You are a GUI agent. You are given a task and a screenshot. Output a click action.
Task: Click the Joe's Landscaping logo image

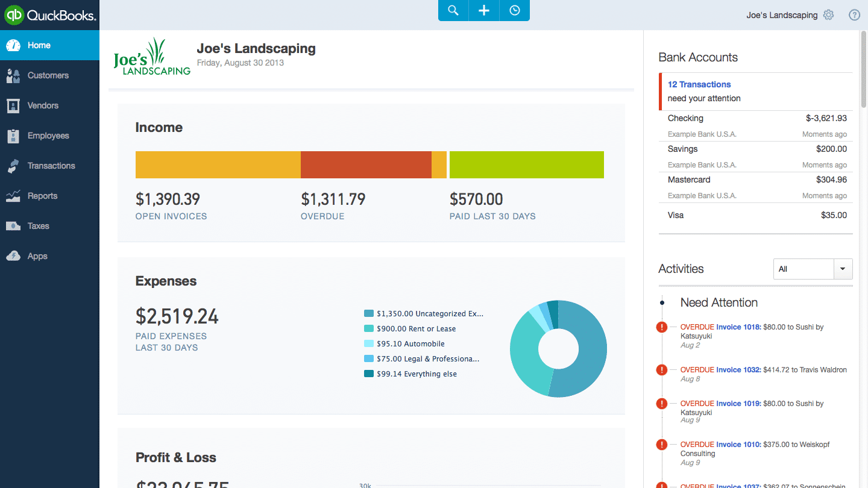click(x=152, y=57)
